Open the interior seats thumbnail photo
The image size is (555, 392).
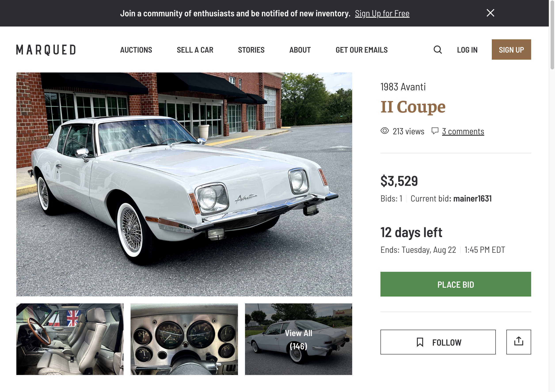click(x=70, y=339)
